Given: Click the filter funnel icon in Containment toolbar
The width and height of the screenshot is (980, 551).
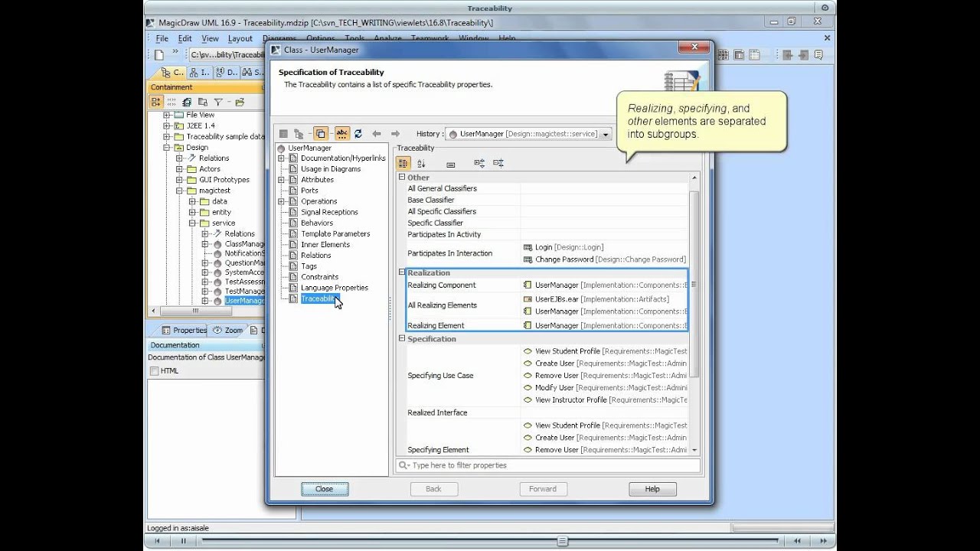Looking at the screenshot, I should [218, 102].
